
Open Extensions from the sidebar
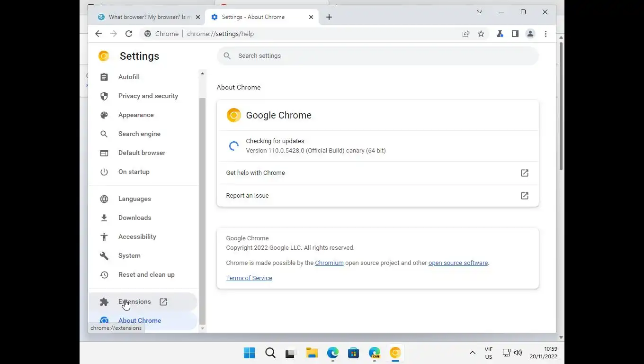click(x=143, y=301)
